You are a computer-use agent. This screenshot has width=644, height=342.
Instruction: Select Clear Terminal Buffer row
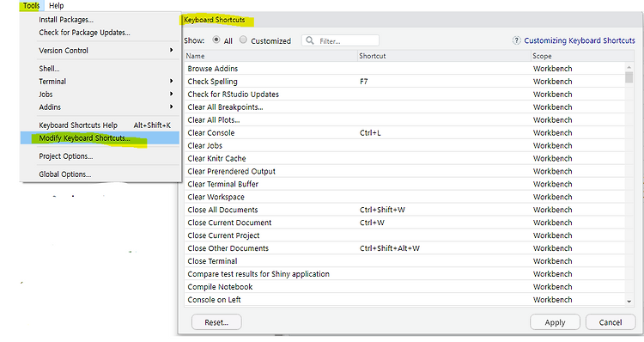point(404,184)
